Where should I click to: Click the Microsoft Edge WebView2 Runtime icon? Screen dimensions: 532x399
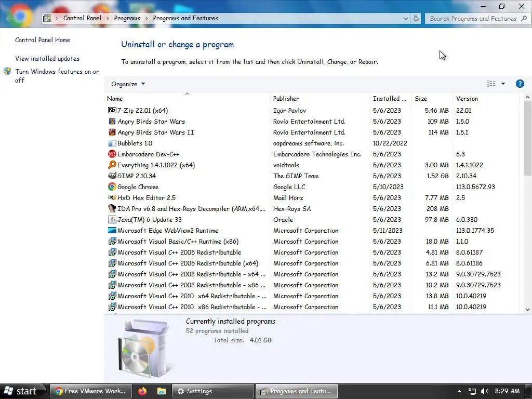112,230
